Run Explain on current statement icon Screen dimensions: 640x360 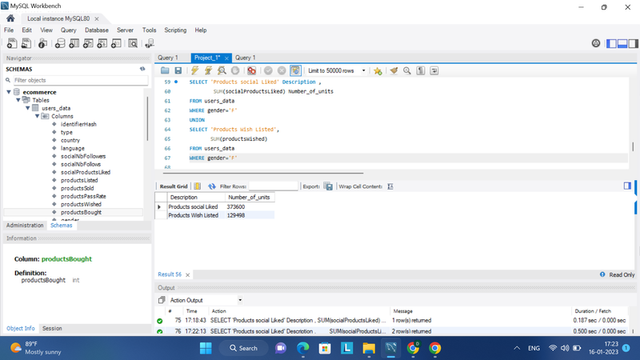[222, 71]
